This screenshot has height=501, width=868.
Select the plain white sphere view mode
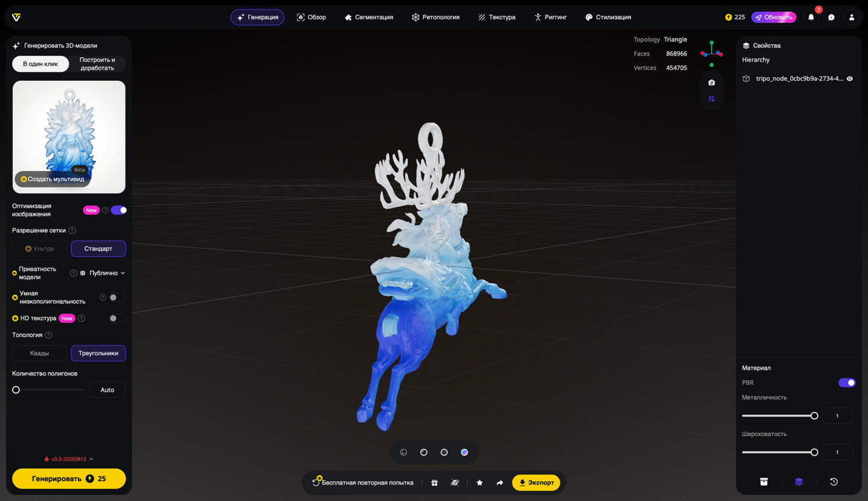coord(444,452)
